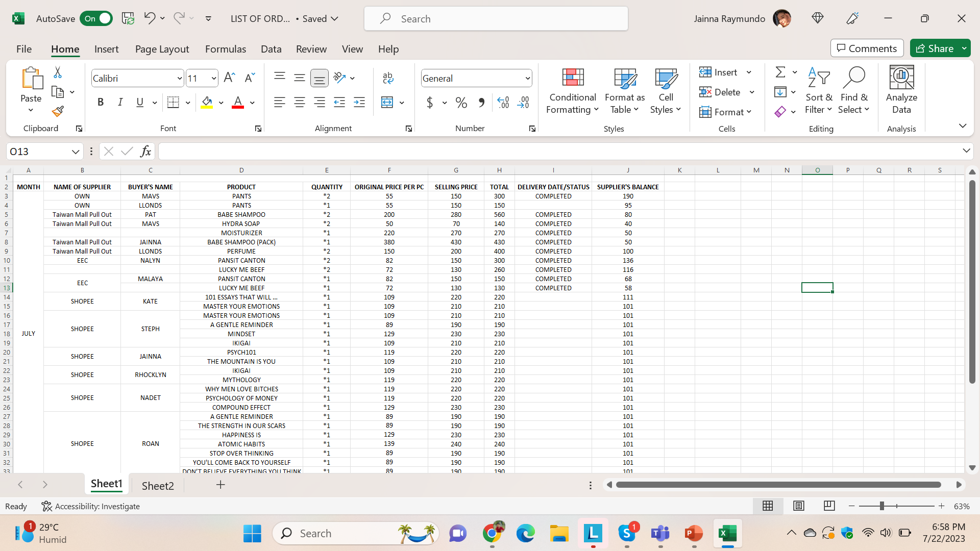Click the yellow Fill Color swatch
The image size is (980, 551).
(207, 103)
